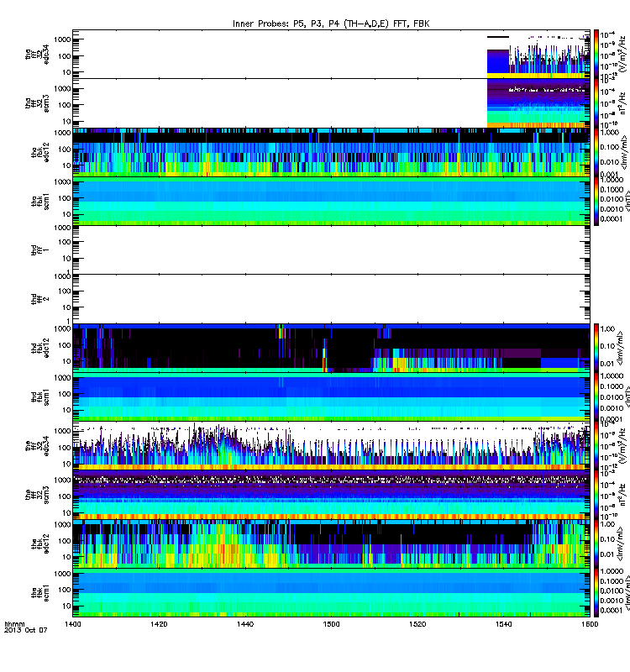Select the 'thd fbk edc12' panel label
This screenshot has height=672, width=630.
tap(40, 348)
